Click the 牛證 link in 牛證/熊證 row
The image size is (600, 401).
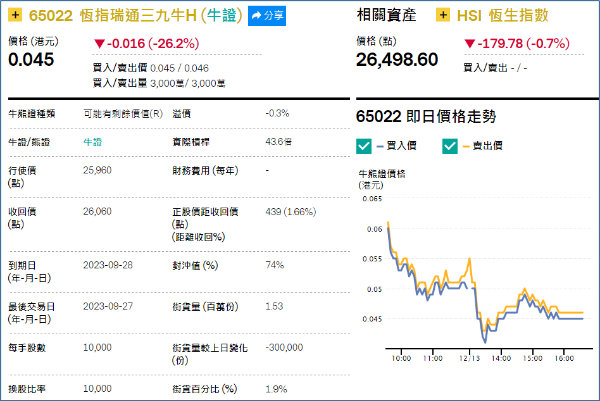point(93,142)
